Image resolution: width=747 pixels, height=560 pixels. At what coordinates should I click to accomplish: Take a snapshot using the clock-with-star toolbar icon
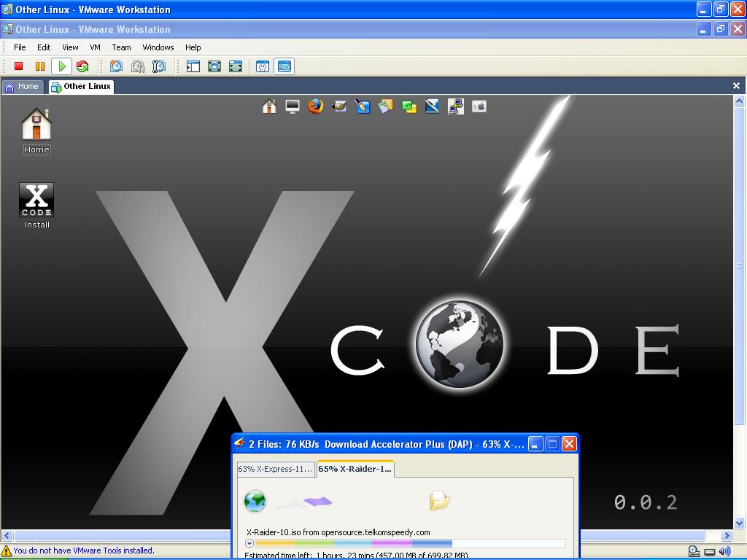116,66
